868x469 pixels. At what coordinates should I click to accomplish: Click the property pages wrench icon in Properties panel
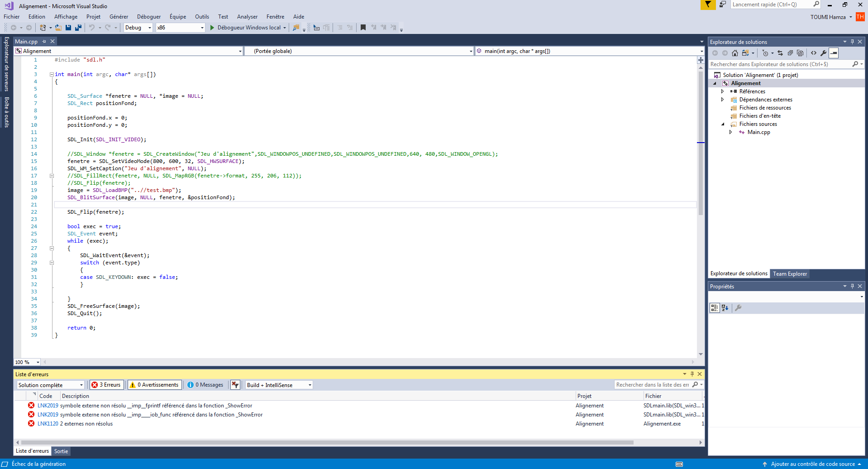pos(738,308)
